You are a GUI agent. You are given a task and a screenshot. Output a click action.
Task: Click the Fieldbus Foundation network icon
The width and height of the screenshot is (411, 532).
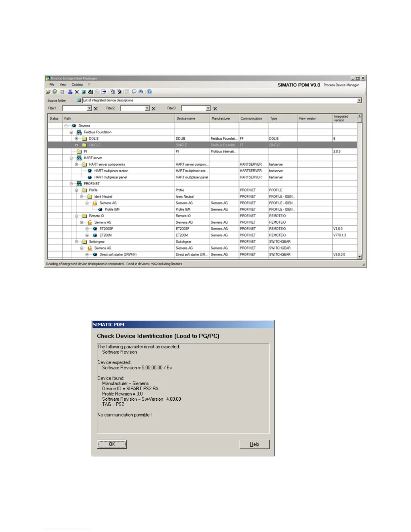[79, 132]
